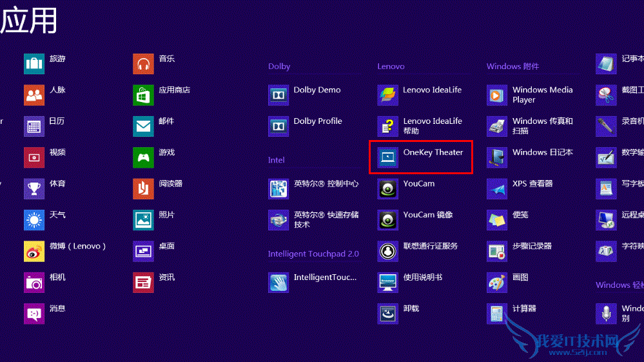Open the YouCam webcam icon

387,188
